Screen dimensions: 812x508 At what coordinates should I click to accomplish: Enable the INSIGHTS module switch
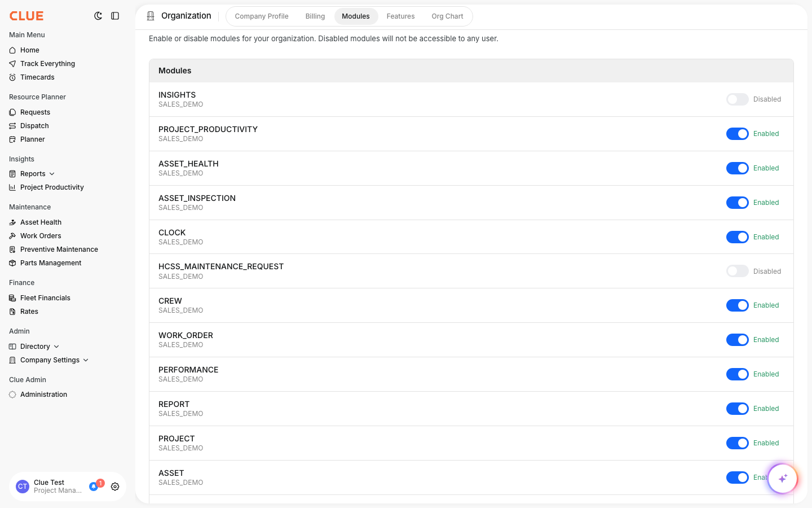pyautogui.click(x=737, y=99)
